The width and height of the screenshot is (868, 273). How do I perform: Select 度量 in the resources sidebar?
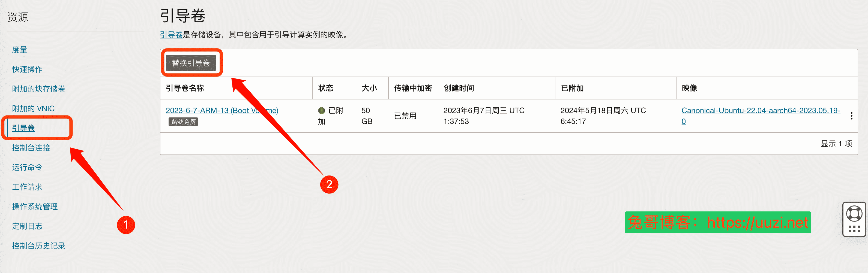click(x=20, y=50)
